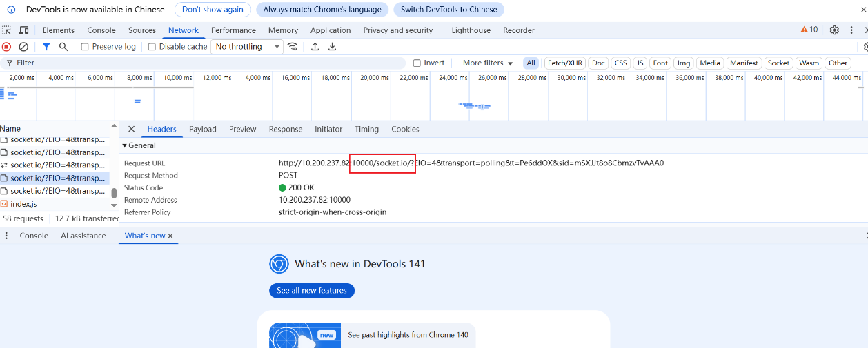The height and width of the screenshot is (348, 868).
Task: Check the Disable cache option
Action: click(x=152, y=47)
